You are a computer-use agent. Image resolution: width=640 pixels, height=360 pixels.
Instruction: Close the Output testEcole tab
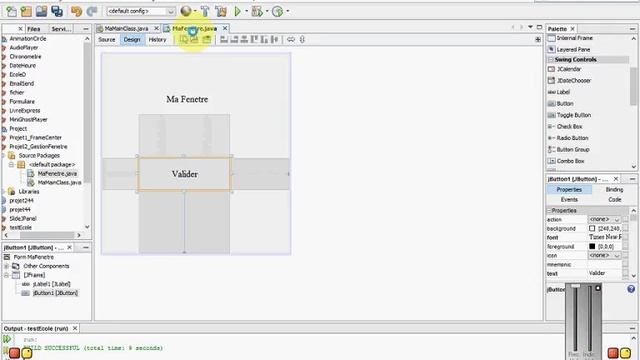click(75, 328)
